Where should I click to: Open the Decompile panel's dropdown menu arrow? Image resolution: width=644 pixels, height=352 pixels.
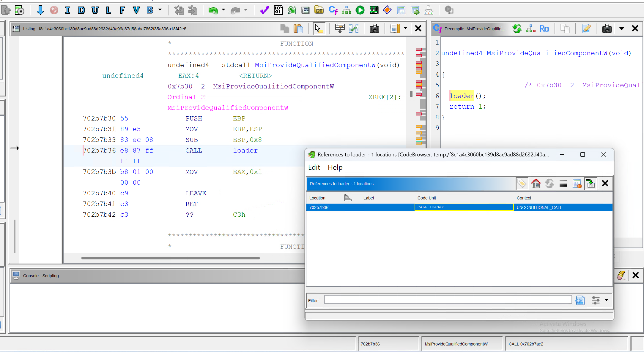[x=621, y=28]
